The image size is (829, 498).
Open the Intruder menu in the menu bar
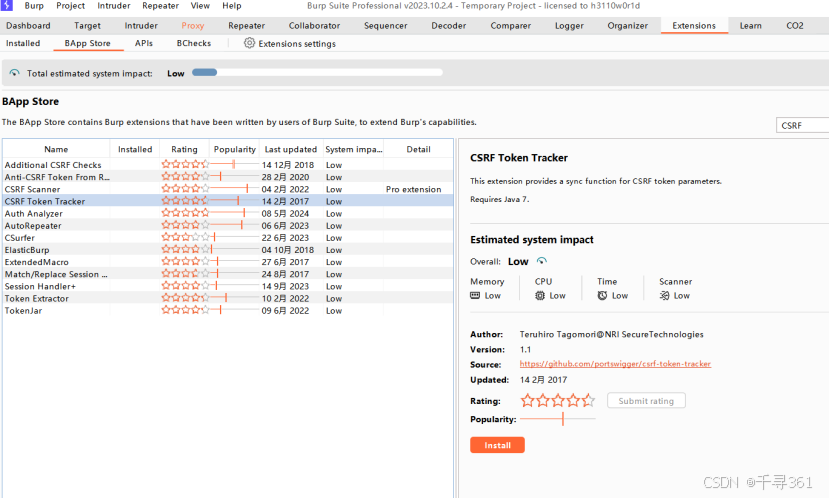pos(114,6)
